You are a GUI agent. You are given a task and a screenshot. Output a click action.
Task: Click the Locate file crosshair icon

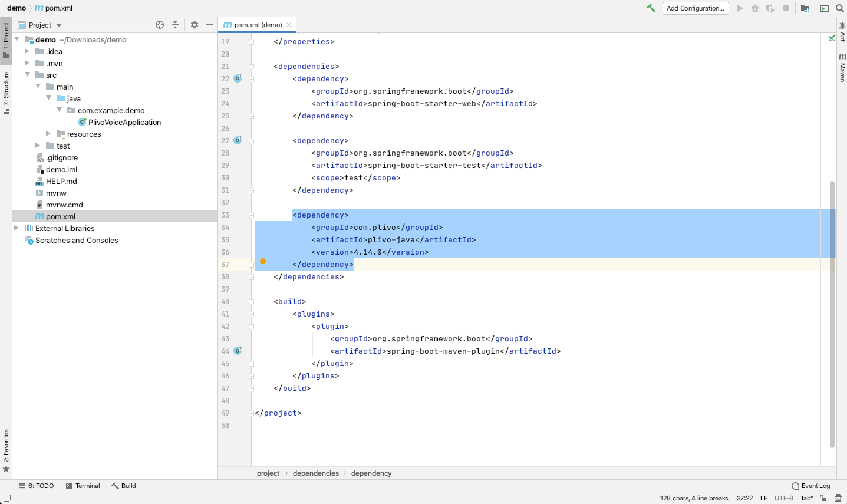pyautogui.click(x=160, y=25)
